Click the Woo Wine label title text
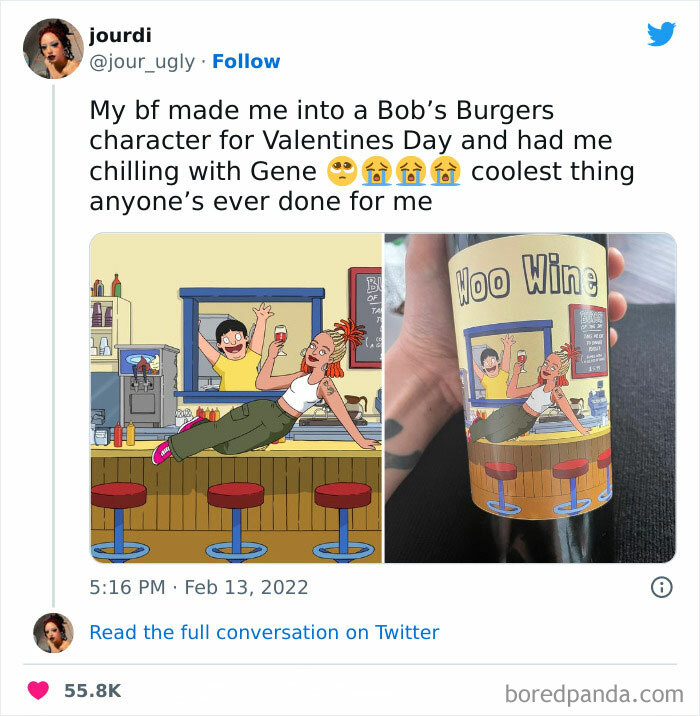Image resolution: width=700 pixels, height=716 pixels. click(526, 279)
